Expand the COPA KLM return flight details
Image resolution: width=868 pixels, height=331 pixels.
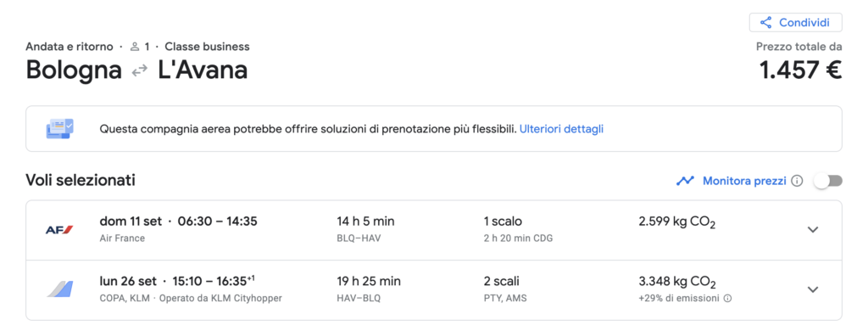(x=812, y=289)
